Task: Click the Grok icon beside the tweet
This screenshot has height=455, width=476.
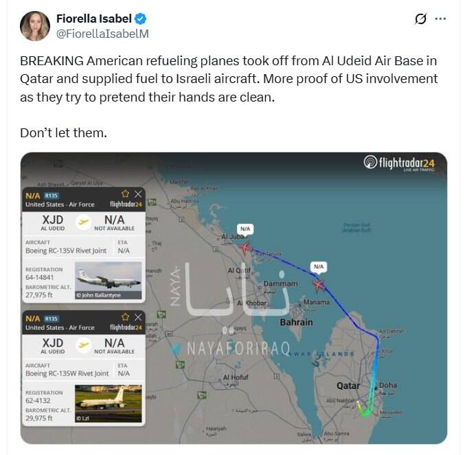Action: tap(421, 19)
